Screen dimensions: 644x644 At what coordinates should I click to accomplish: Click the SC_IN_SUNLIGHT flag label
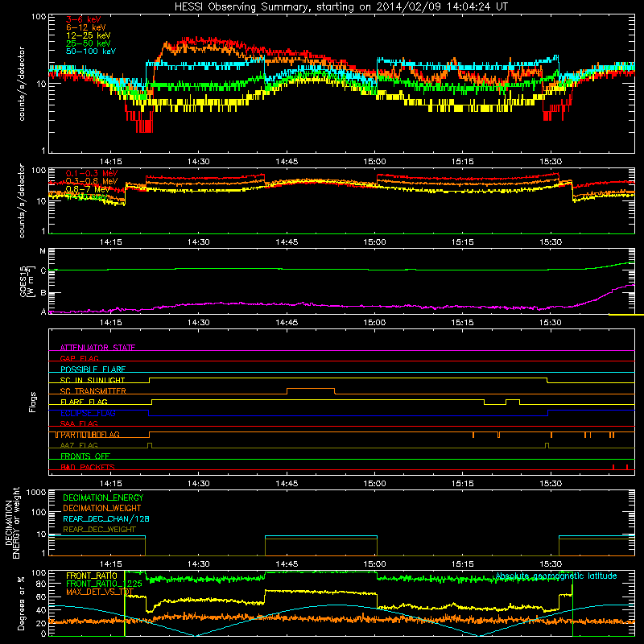coord(93,380)
